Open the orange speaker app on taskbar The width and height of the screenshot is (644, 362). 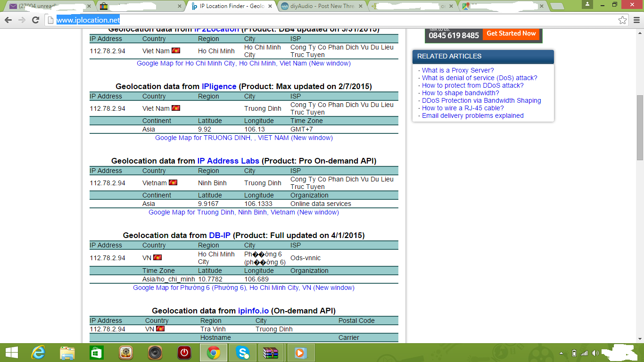125,353
